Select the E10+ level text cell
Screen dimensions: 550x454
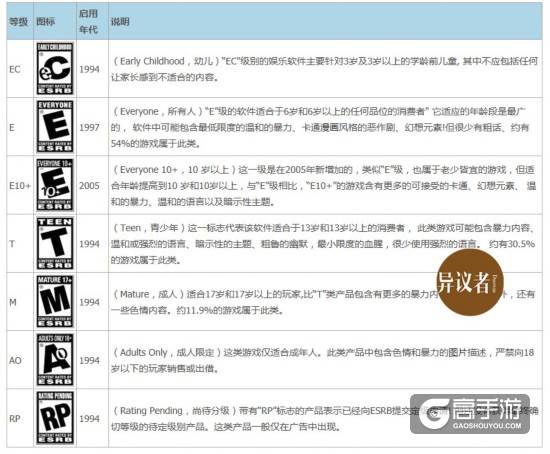(x=20, y=186)
